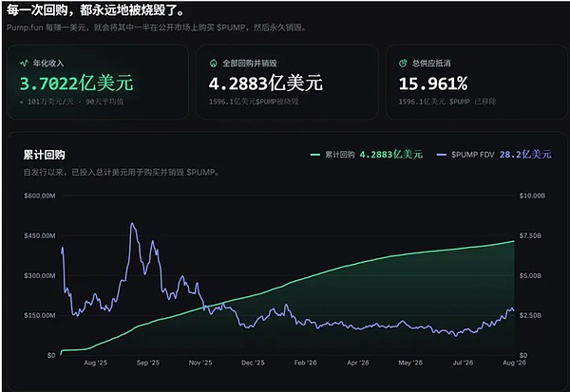Click the legend value 28.2亿美元
570x392 pixels.
[525, 155]
